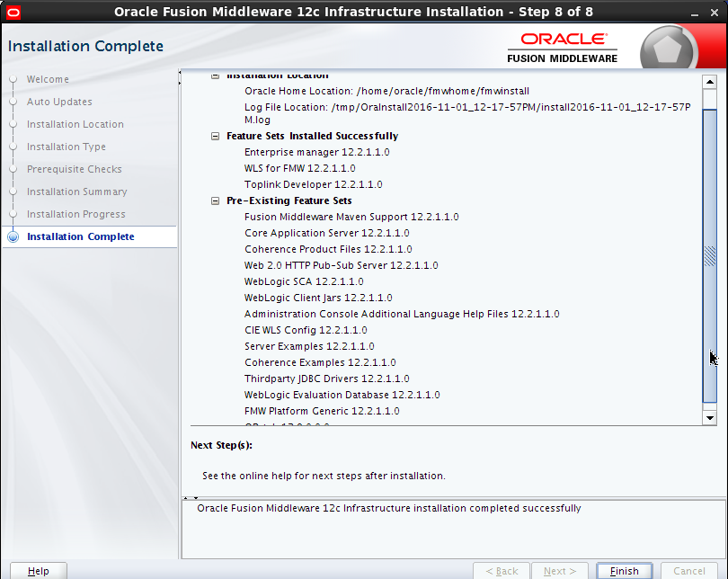Viewport: 728px width, 579px height.
Task: Select the Installation Location step
Action: pos(75,124)
